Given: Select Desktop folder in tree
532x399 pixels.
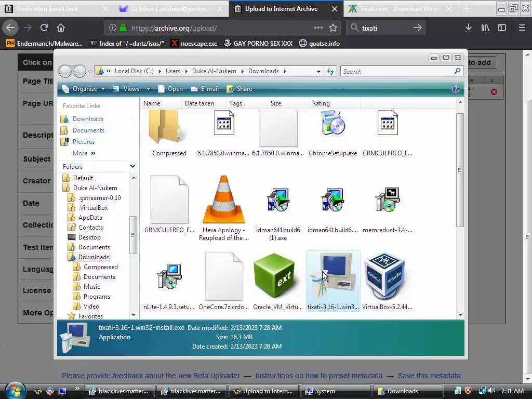Looking at the screenshot, I should (89, 237).
